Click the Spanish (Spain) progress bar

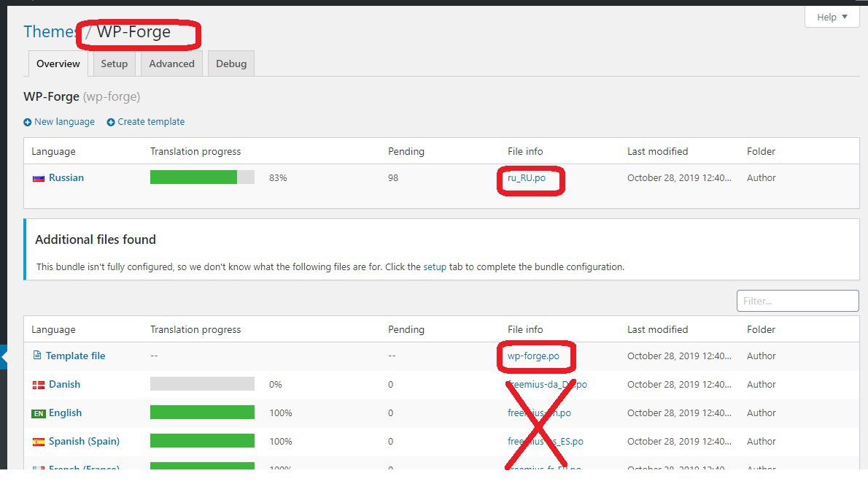click(202, 441)
